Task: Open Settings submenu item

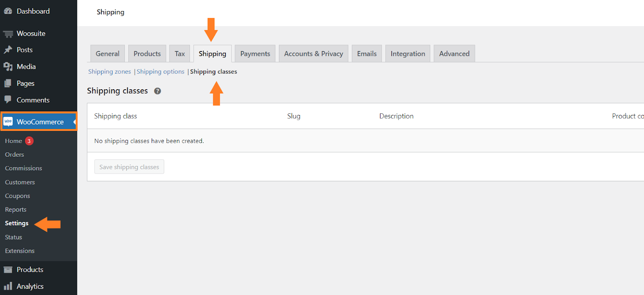Action: (x=17, y=223)
